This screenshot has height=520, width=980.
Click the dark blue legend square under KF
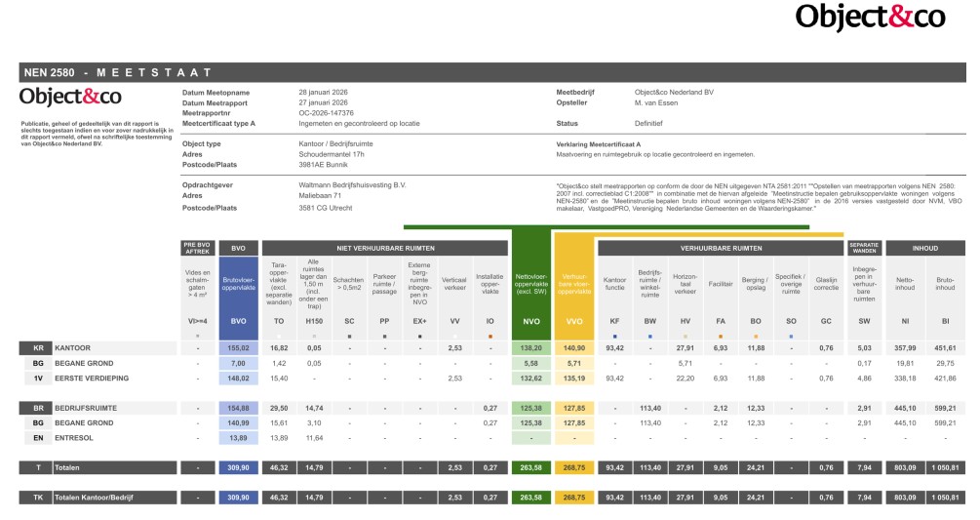point(614,336)
